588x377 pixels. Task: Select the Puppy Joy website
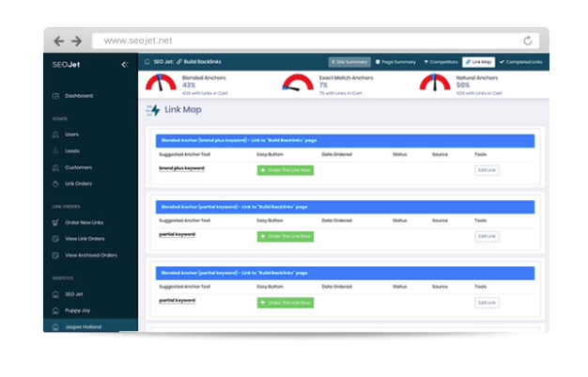tap(78, 310)
